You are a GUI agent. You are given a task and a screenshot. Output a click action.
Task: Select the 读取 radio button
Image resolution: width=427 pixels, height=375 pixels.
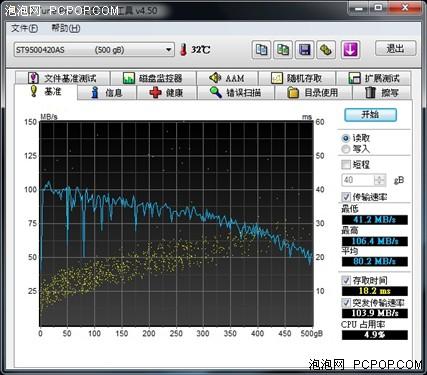[x=346, y=138]
